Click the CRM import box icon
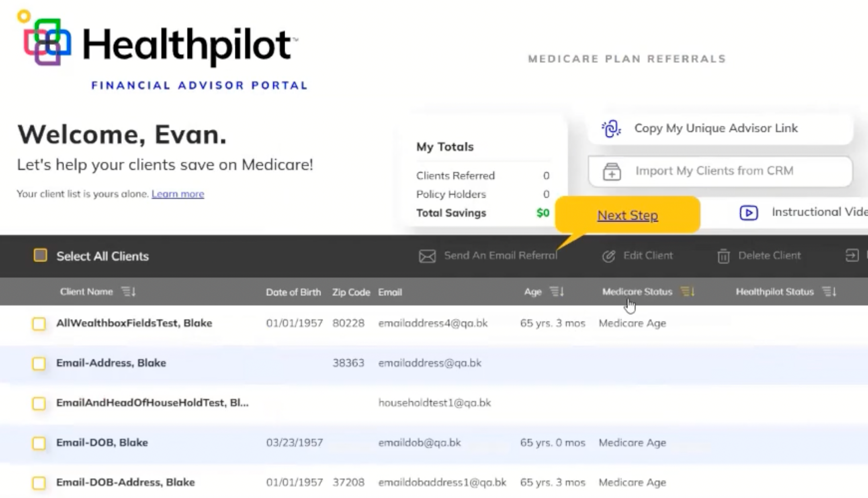This screenshot has height=498, width=868. [x=612, y=171]
